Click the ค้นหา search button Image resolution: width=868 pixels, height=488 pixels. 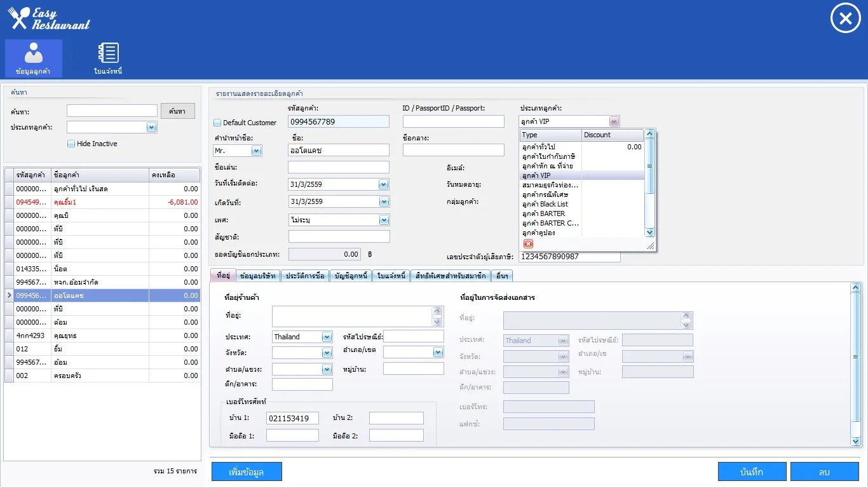(x=177, y=111)
